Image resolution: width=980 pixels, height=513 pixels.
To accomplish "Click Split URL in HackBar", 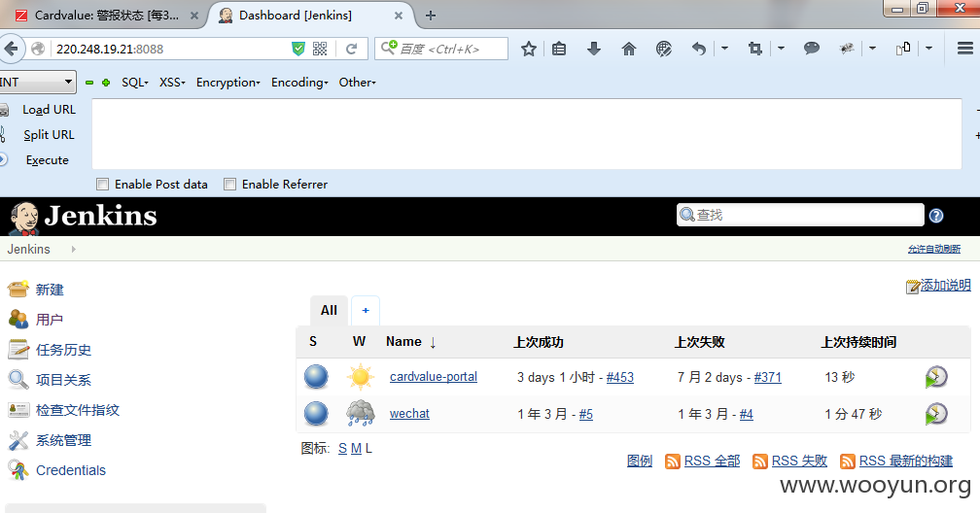I will click(49, 135).
